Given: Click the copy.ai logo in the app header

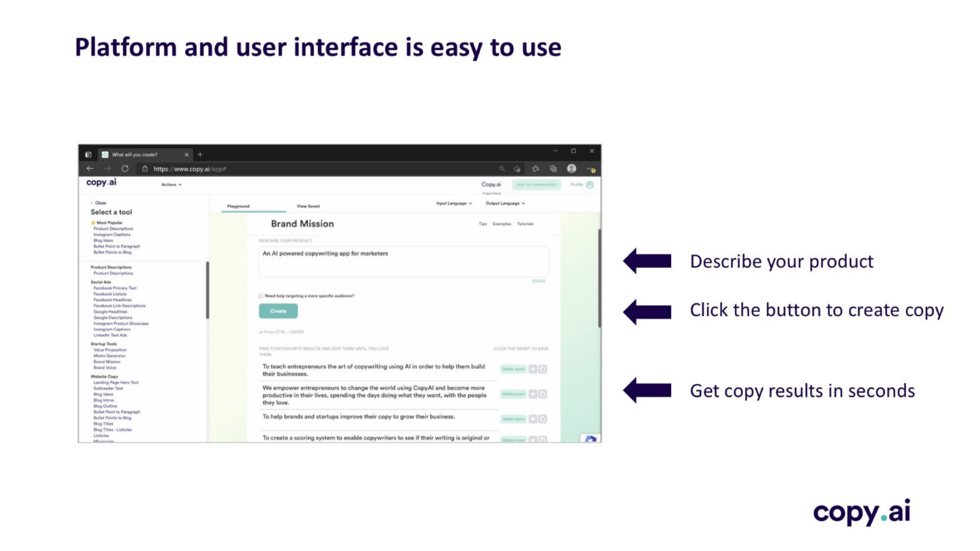Looking at the screenshot, I should click(x=101, y=182).
